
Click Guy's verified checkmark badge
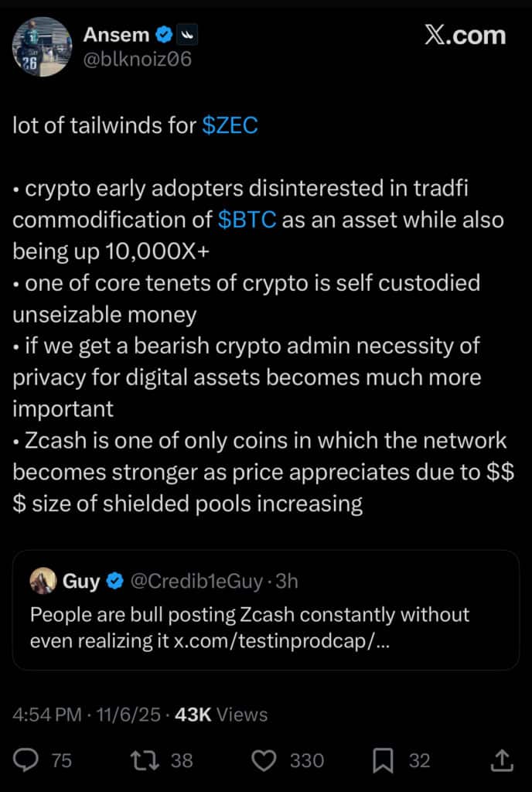pos(116,581)
